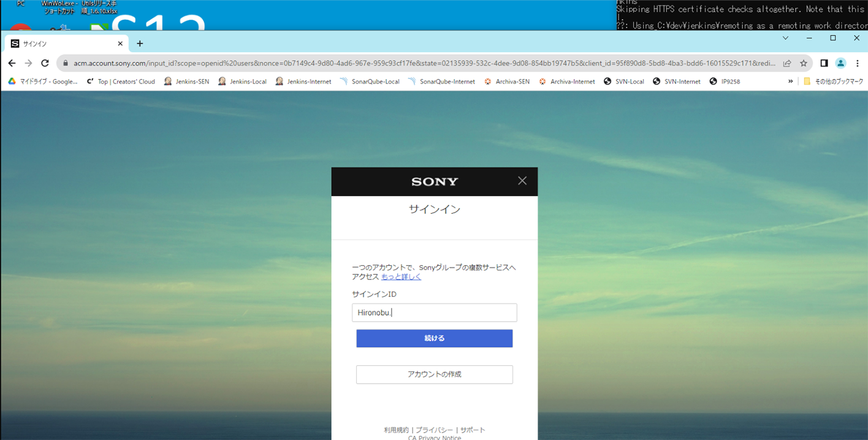This screenshot has width=868, height=440.
Task: Open the Chrome three-dot menu
Action: pos(857,63)
